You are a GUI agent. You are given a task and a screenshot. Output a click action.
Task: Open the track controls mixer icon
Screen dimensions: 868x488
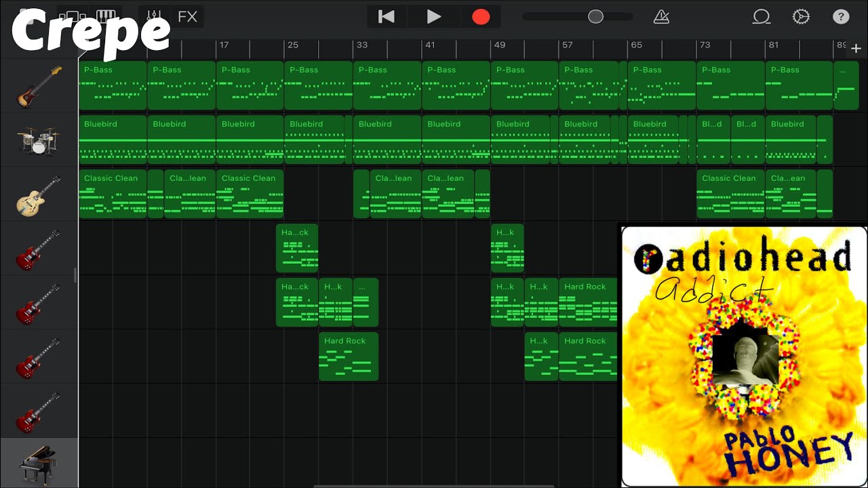pos(153,16)
